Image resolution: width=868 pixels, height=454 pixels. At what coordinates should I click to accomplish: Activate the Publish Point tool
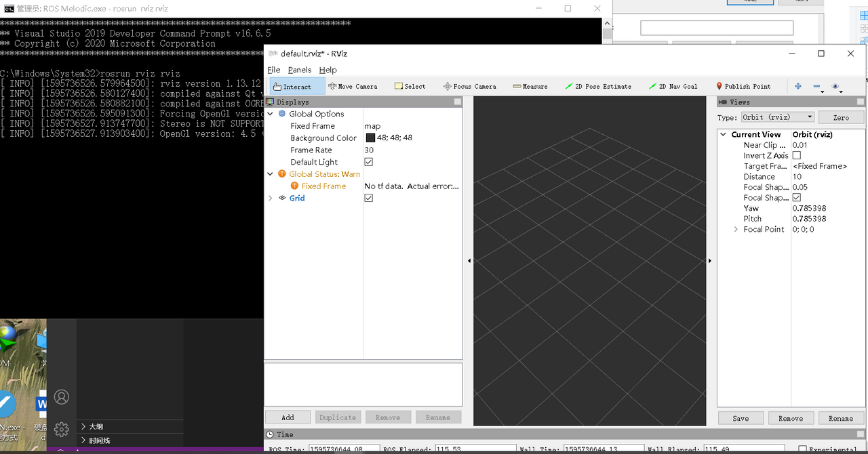pos(743,86)
